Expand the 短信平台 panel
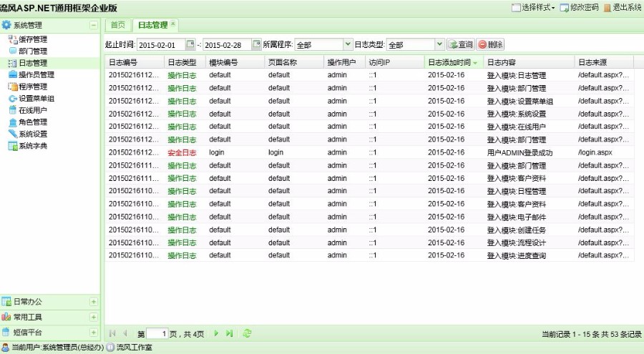 pyautogui.click(x=93, y=333)
